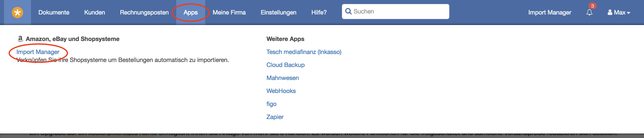Open the Cloud Backup app
The image size is (644, 138).
pos(286,65)
